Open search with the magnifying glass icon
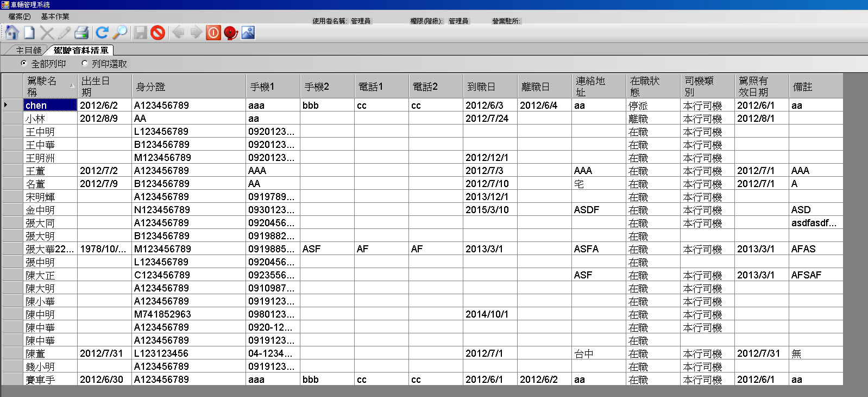 (x=119, y=33)
